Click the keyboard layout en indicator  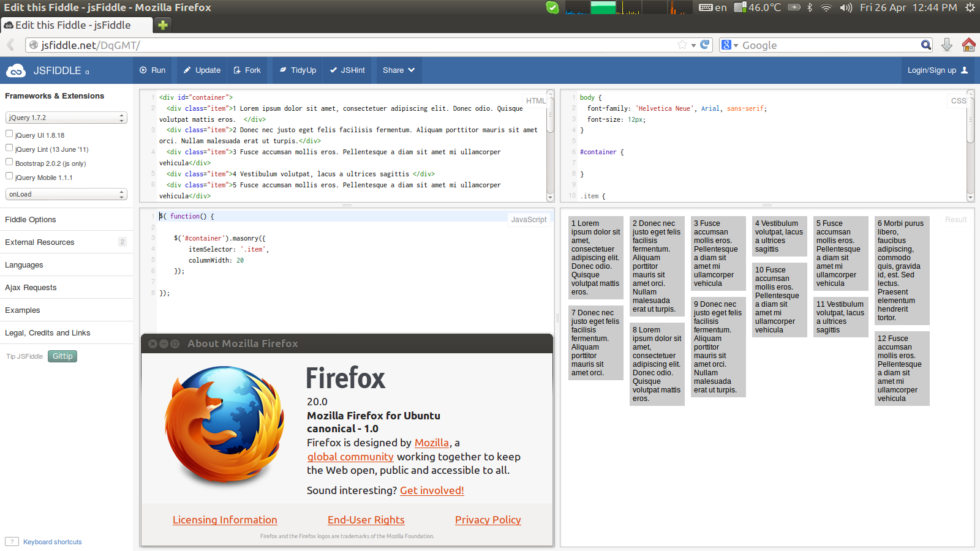713,7
